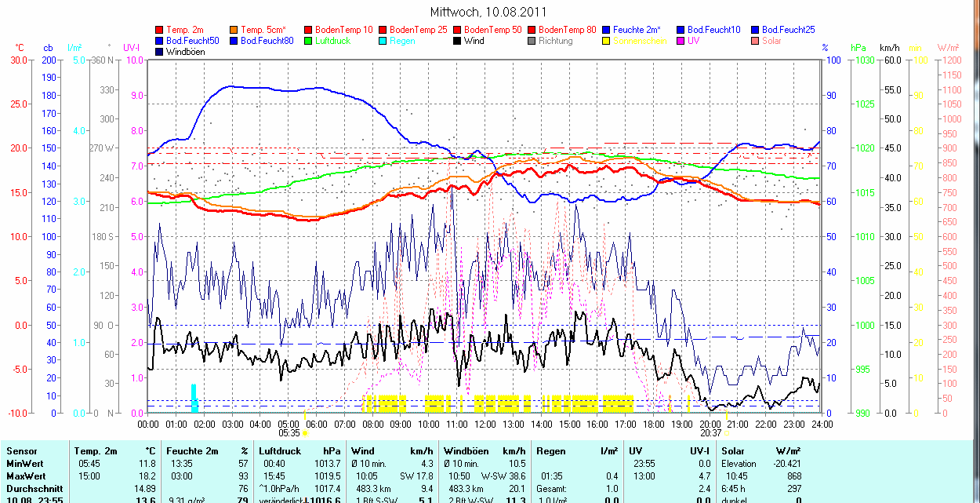
Task: Click the Bod.Feucht25 blue swatch
Action: 755,30
